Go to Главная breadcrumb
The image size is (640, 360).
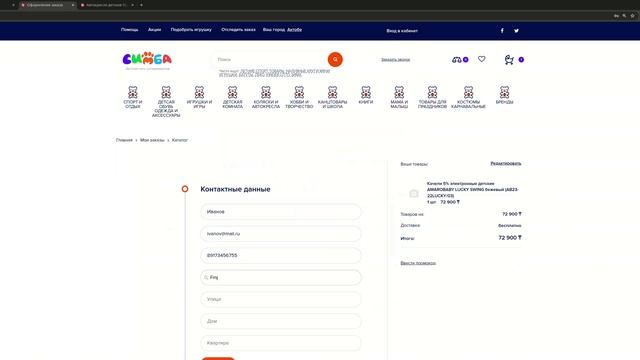pyautogui.click(x=124, y=140)
